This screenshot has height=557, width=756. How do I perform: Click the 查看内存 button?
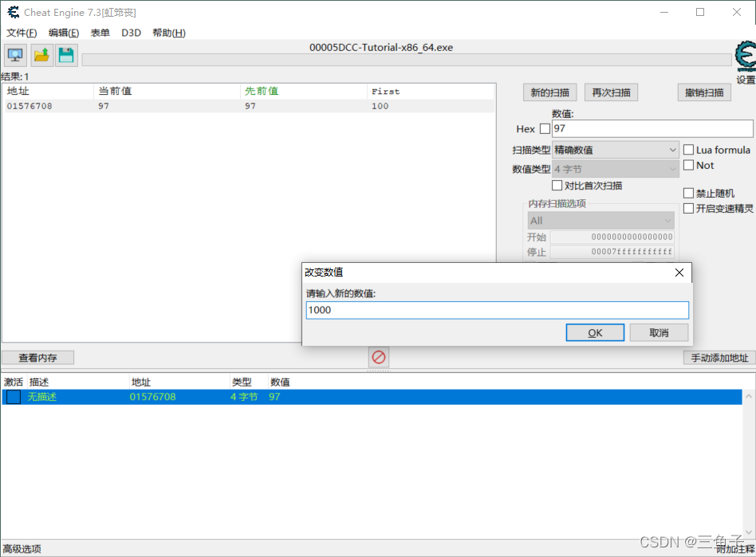tap(37, 358)
